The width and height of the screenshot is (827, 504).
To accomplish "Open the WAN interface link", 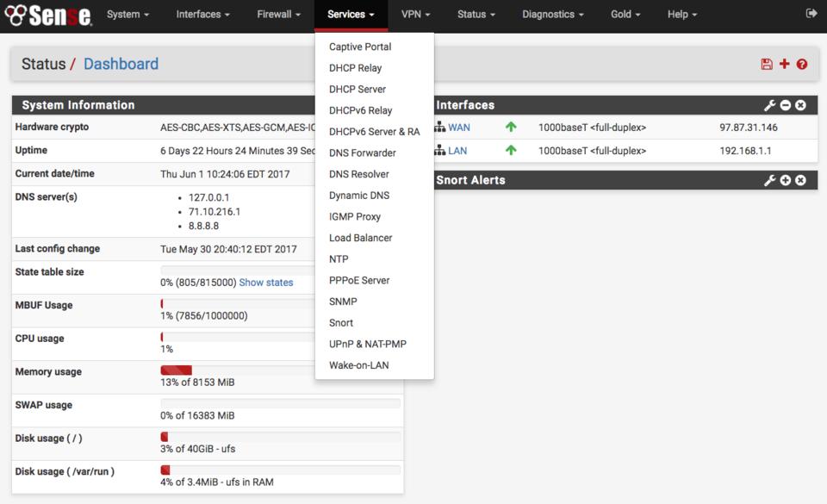I will coord(458,128).
